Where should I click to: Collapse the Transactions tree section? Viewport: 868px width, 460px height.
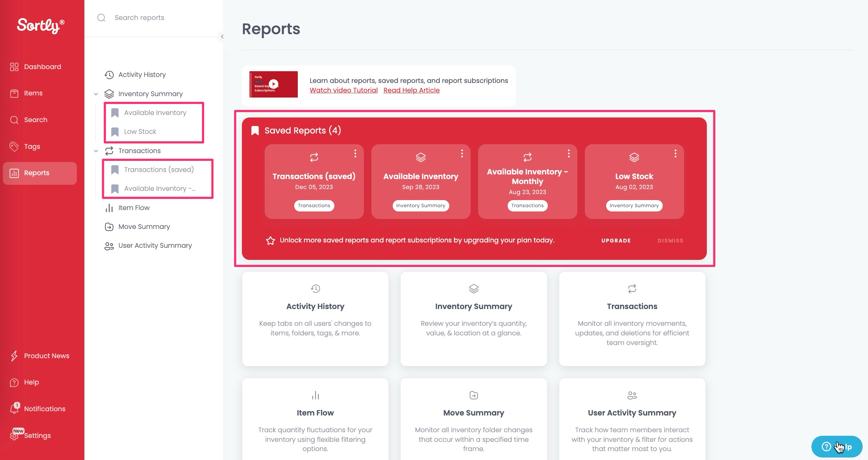coord(96,151)
